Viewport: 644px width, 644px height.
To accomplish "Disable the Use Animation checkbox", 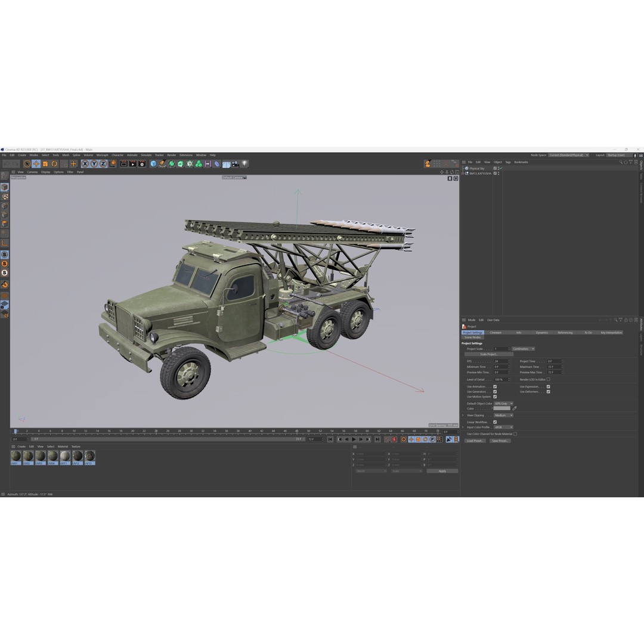I will pyautogui.click(x=495, y=386).
